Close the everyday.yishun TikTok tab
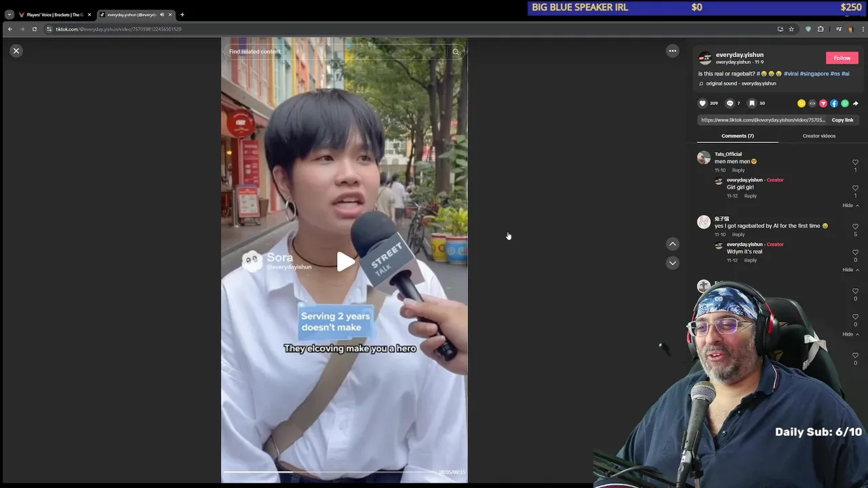The width and height of the screenshot is (868, 488). [170, 14]
